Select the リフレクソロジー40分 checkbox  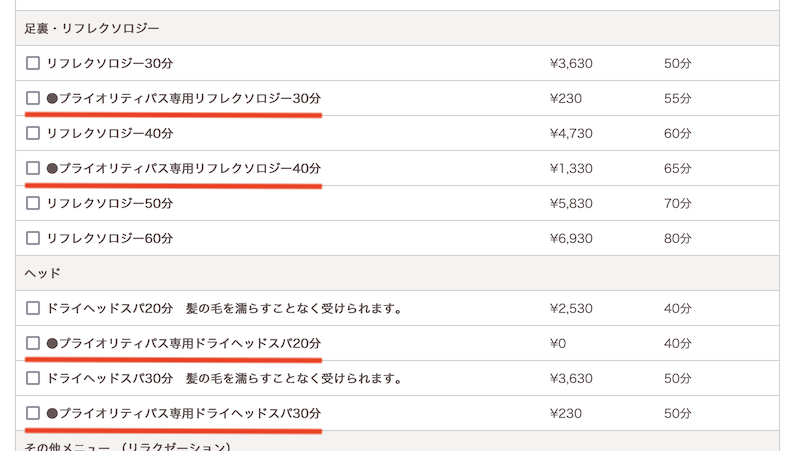click(x=33, y=133)
